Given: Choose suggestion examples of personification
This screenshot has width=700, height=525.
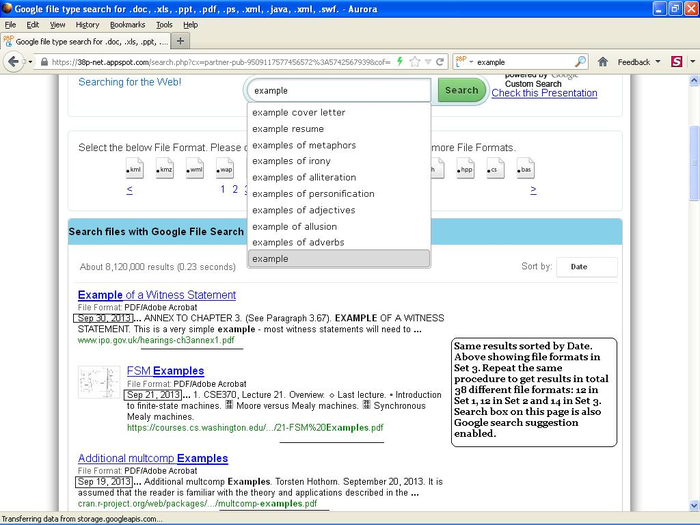Looking at the screenshot, I should 339,194.
